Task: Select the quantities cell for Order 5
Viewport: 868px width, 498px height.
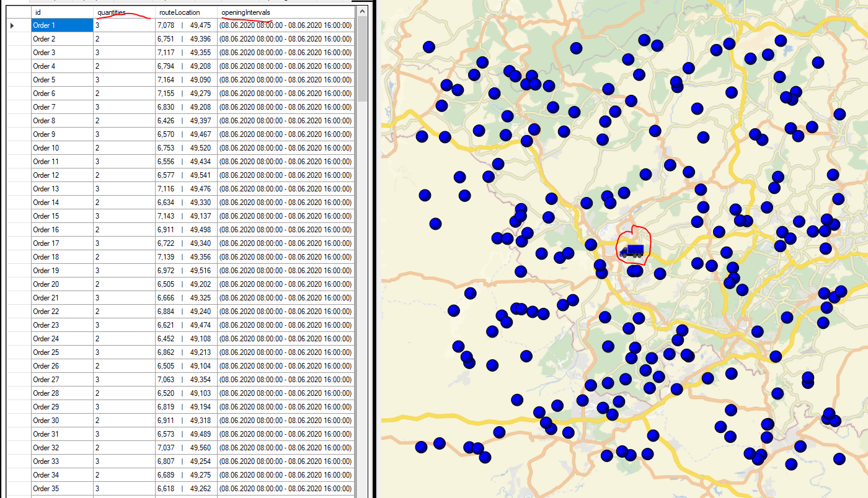Action: pos(124,80)
